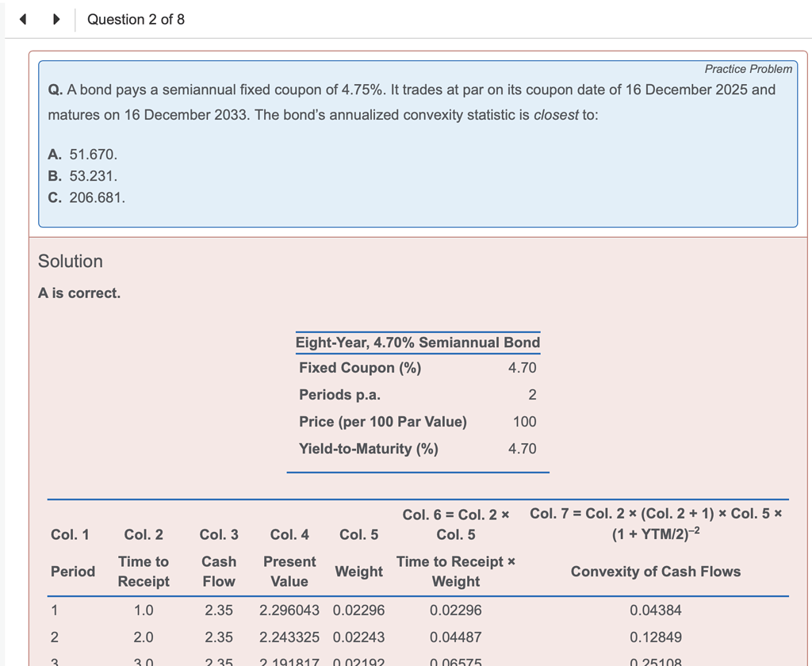Click the next question arrow
812x666 pixels.
point(55,18)
